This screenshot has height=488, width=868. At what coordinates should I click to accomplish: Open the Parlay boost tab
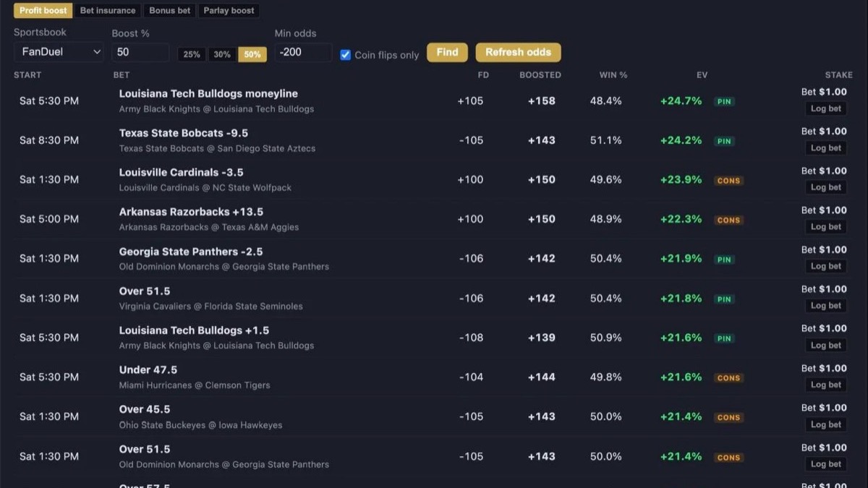pyautogui.click(x=229, y=11)
